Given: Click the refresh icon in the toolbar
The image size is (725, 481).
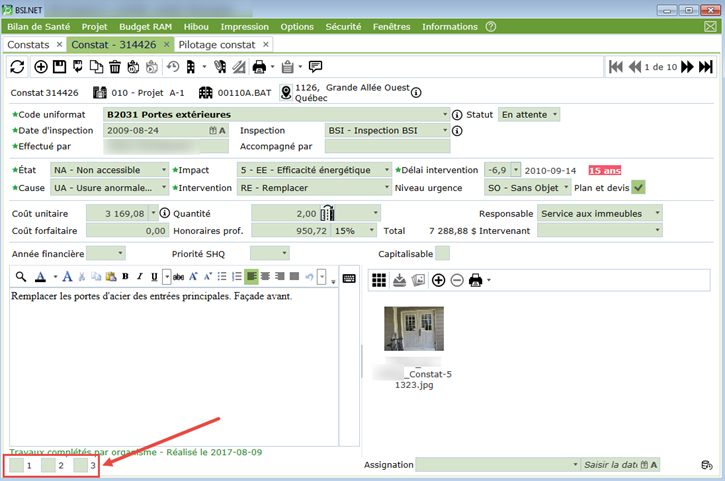Looking at the screenshot, I should point(17,67).
